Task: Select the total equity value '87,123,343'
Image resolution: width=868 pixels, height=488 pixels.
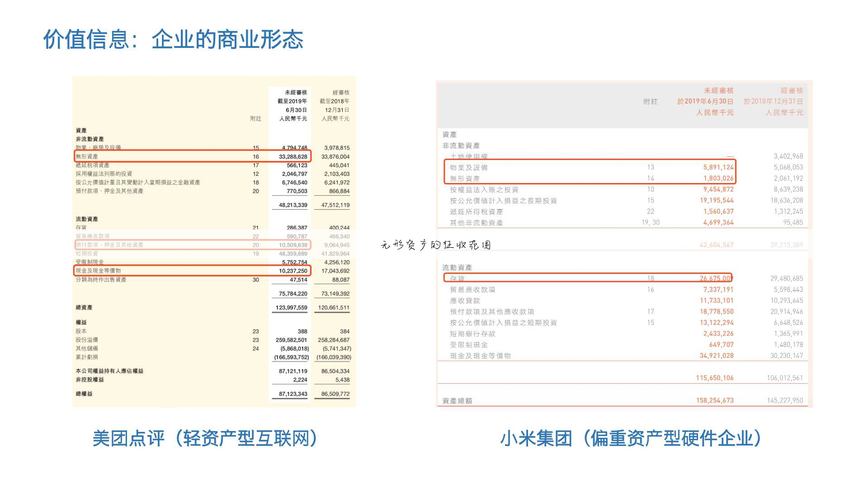Action: pyautogui.click(x=293, y=394)
